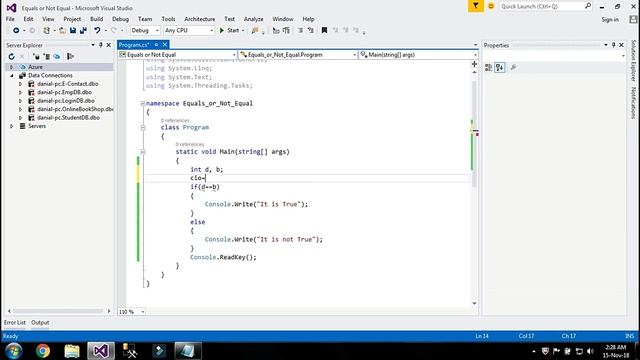Toggle auto-hide pin on Server Explorer
Image resolution: width=640 pixels, height=360 pixels.
point(101,45)
